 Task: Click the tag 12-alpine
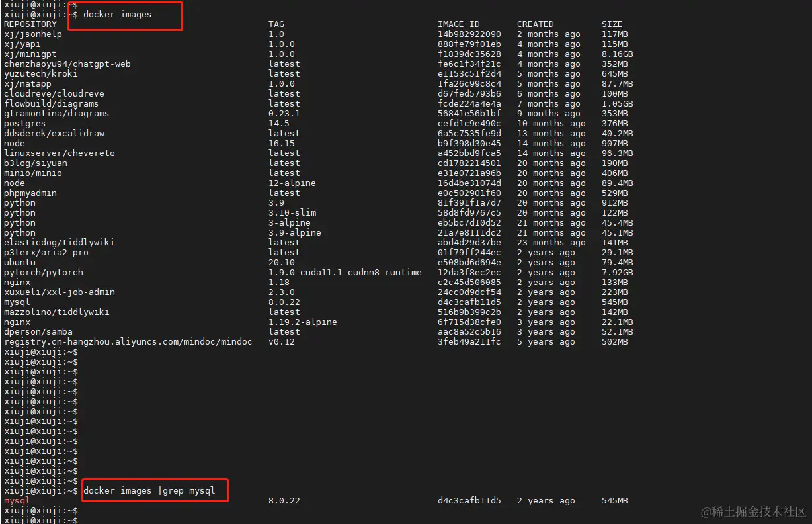pyautogui.click(x=292, y=183)
